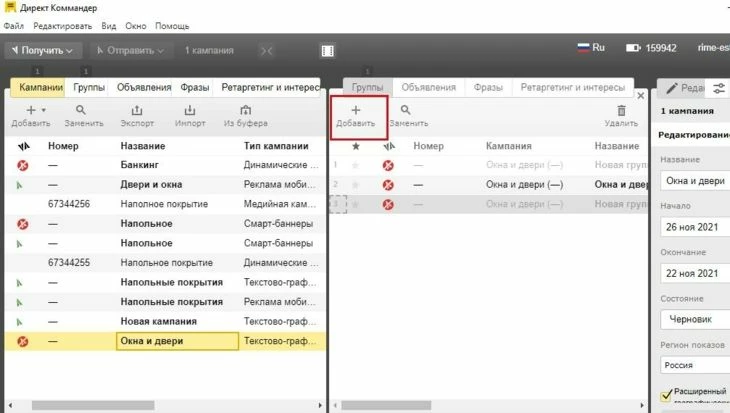Open the Редактировать menu
The image size is (730, 413).
[63, 26]
